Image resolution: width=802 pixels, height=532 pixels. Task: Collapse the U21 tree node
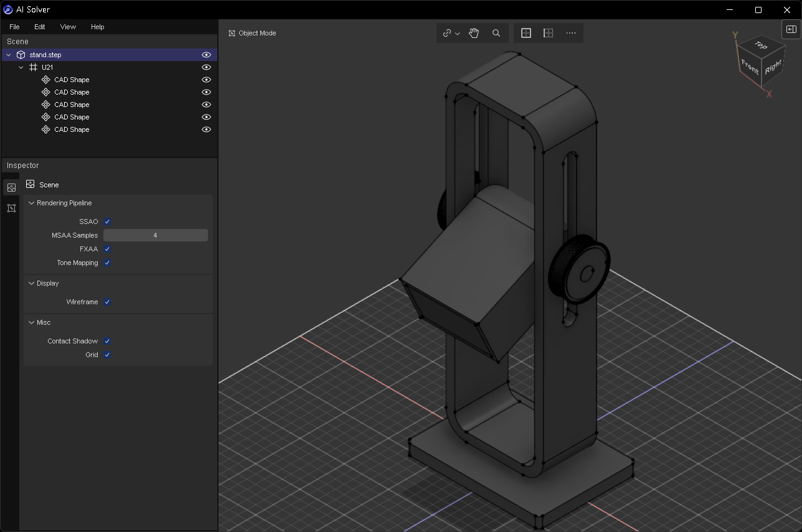point(21,67)
